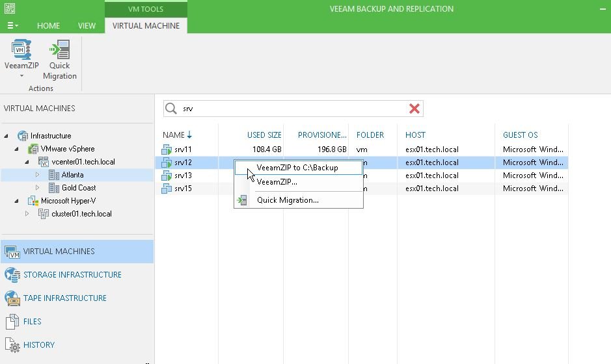Click the srv15 VM icon

(x=167, y=188)
